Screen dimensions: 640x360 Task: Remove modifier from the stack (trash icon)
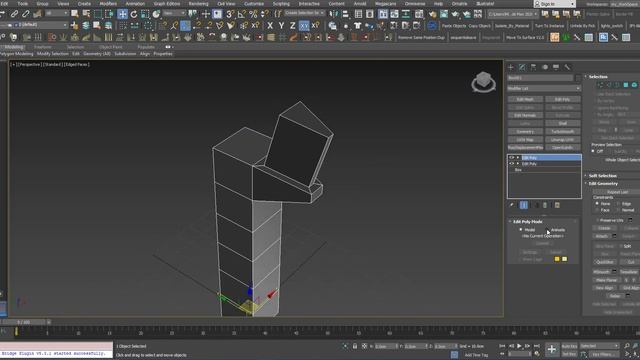(545, 205)
